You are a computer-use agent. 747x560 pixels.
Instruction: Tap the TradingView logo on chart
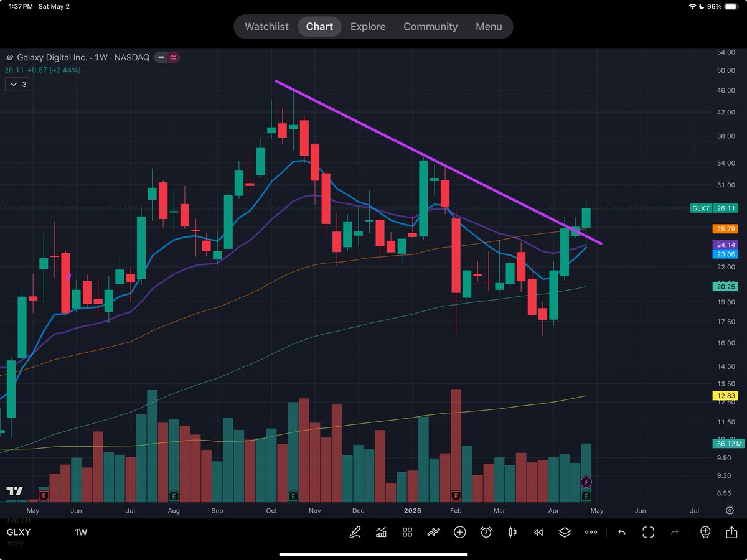click(14, 491)
